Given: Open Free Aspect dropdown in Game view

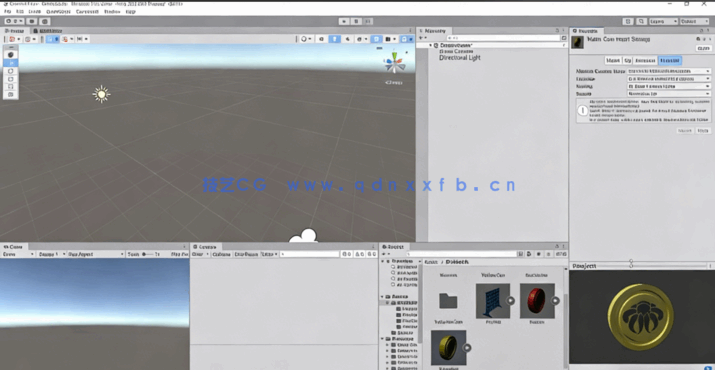Looking at the screenshot, I should (95, 254).
